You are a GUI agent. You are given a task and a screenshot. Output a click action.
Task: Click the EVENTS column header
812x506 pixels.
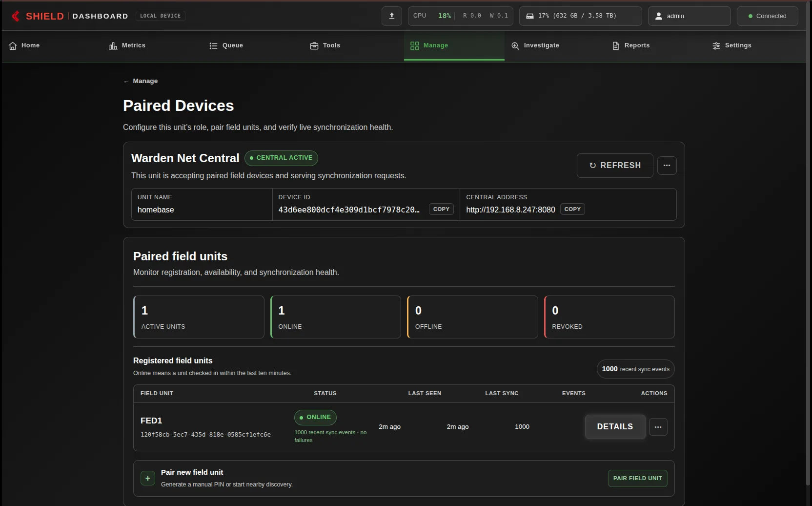(x=573, y=393)
